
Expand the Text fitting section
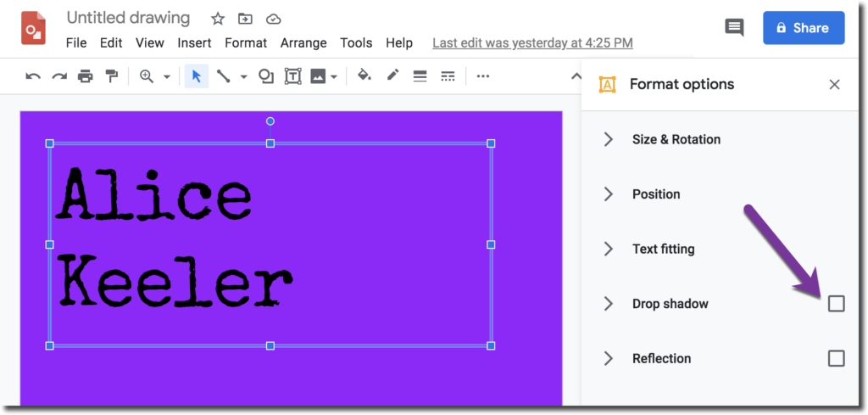pyautogui.click(x=609, y=249)
